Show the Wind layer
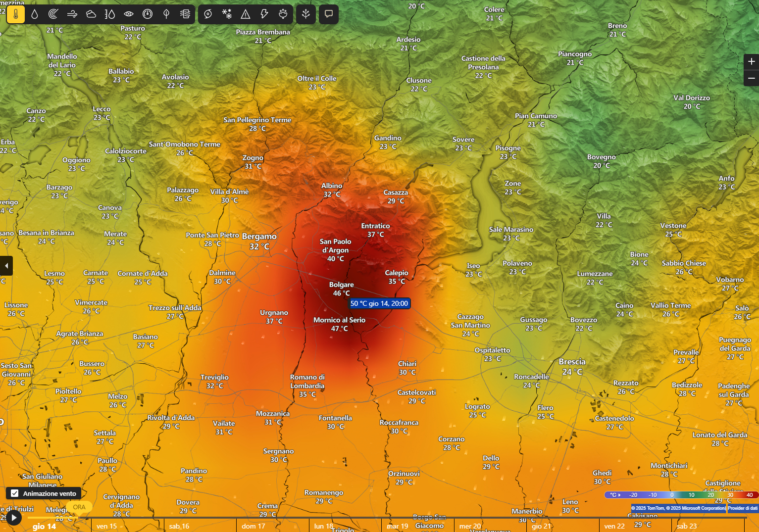 click(x=72, y=14)
